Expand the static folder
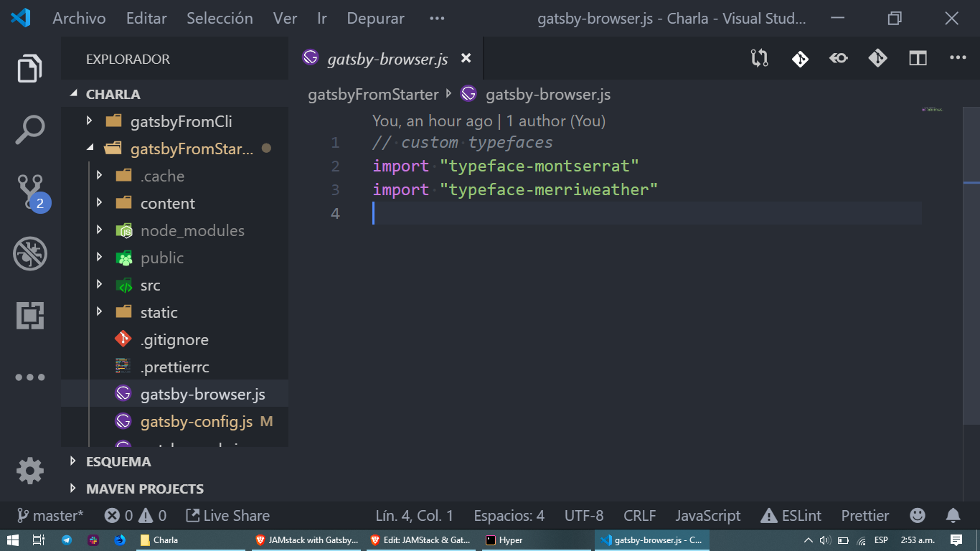This screenshot has width=980, height=551. click(x=174, y=312)
